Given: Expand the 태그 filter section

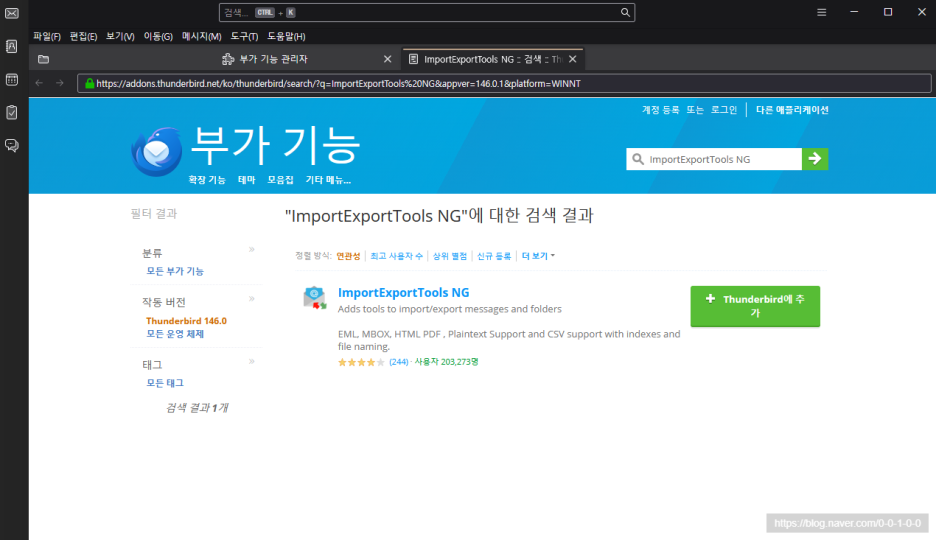Looking at the screenshot, I should (x=252, y=361).
